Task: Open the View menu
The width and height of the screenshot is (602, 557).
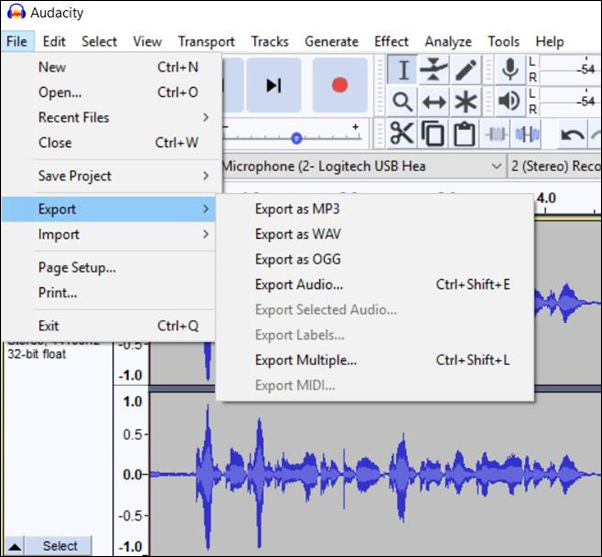Action: tap(147, 41)
